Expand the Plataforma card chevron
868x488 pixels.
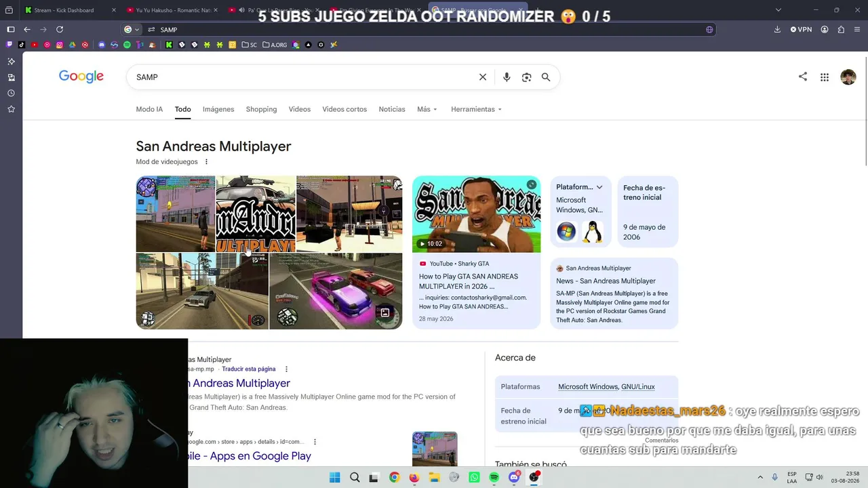pyautogui.click(x=599, y=187)
